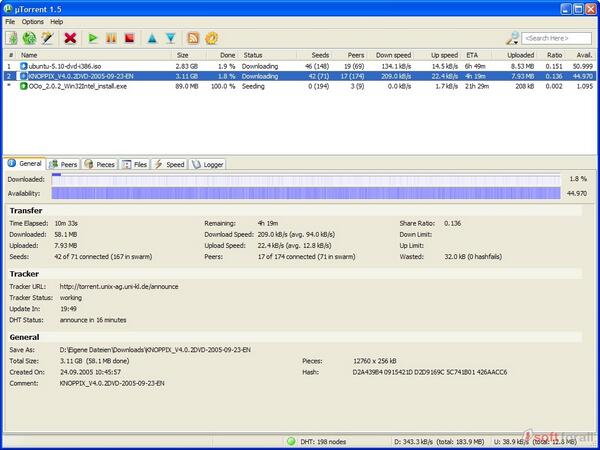This screenshot has width=600, height=450.
Task: Select the ubuntu-5.10-dvd-i386.iso torrent row
Action: 300,66
